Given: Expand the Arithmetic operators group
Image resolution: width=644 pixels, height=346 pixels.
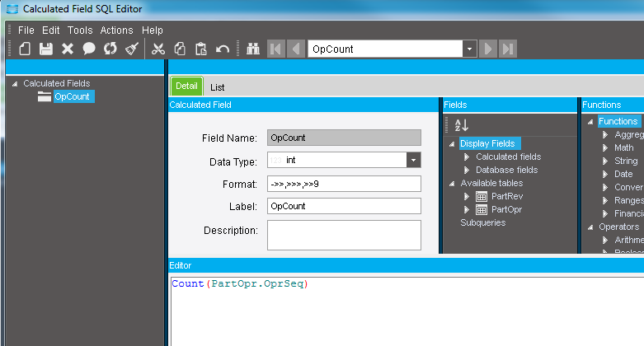Looking at the screenshot, I should point(605,240).
